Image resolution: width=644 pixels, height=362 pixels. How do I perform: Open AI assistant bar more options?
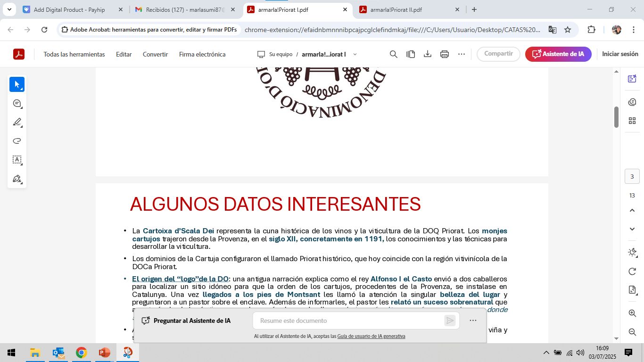pos(473,321)
